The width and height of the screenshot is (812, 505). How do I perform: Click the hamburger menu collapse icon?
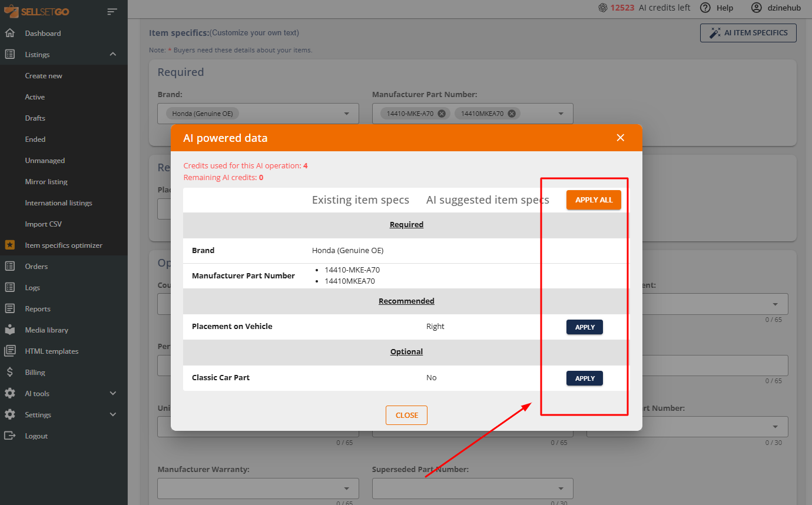[112, 11]
